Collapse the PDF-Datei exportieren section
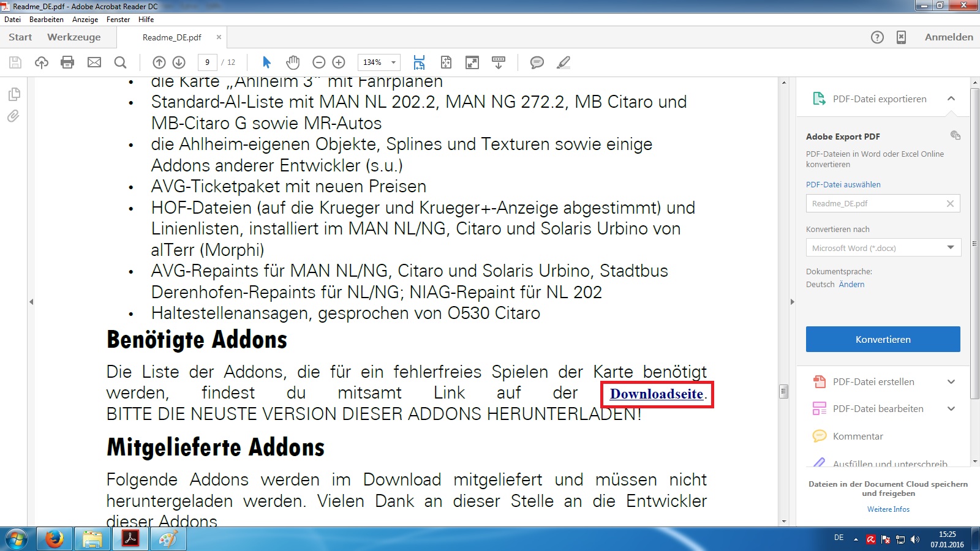980x551 pixels. tap(951, 99)
